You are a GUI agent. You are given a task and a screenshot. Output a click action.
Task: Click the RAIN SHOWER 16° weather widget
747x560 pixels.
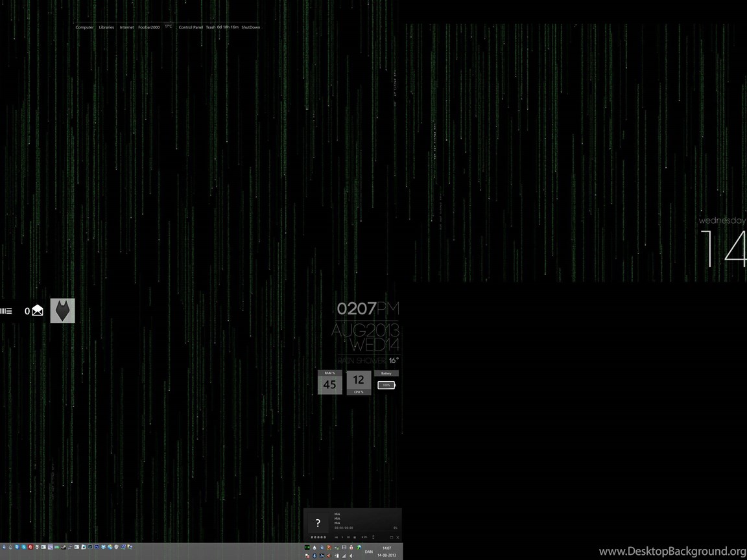[368, 360]
